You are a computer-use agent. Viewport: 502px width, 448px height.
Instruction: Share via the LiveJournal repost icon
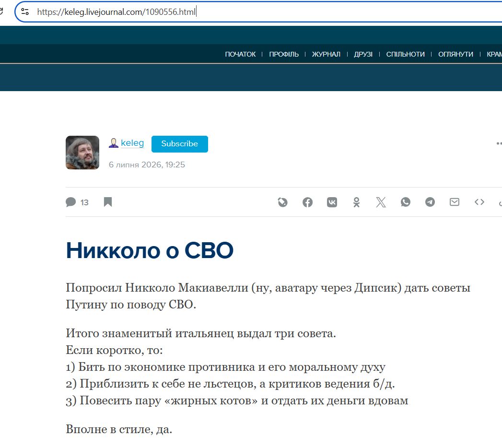(283, 202)
